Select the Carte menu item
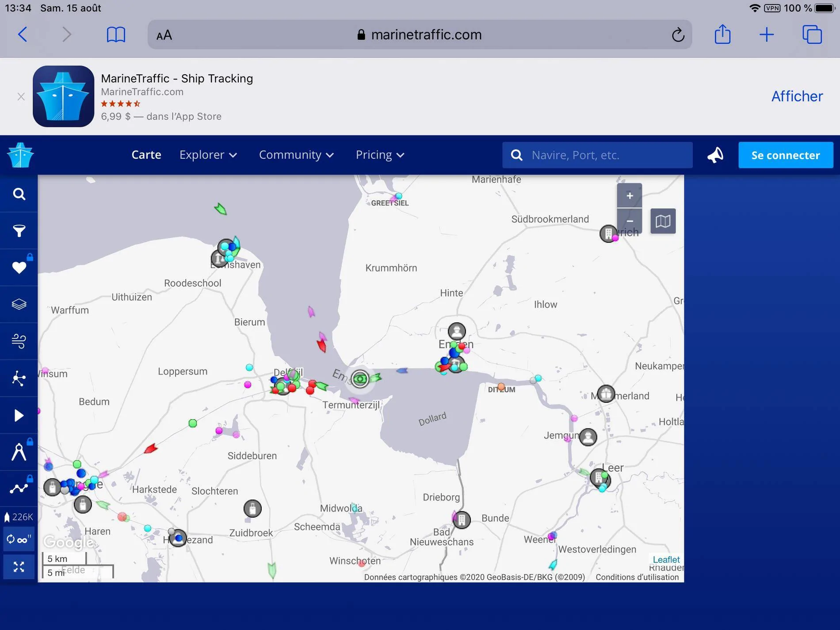 (146, 155)
